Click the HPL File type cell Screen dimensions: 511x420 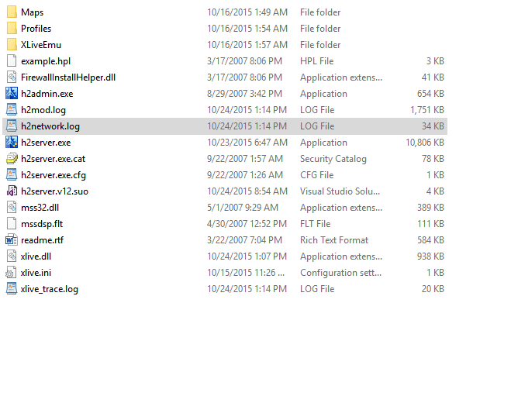[317, 61]
